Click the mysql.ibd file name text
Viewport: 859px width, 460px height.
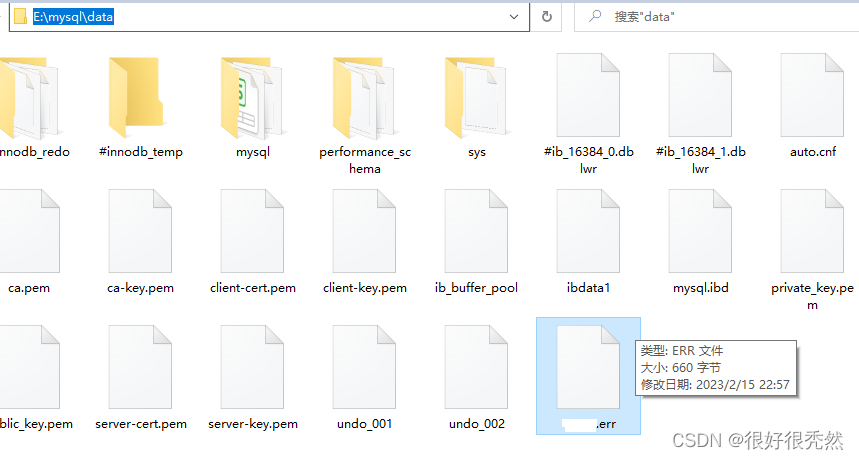click(701, 288)
